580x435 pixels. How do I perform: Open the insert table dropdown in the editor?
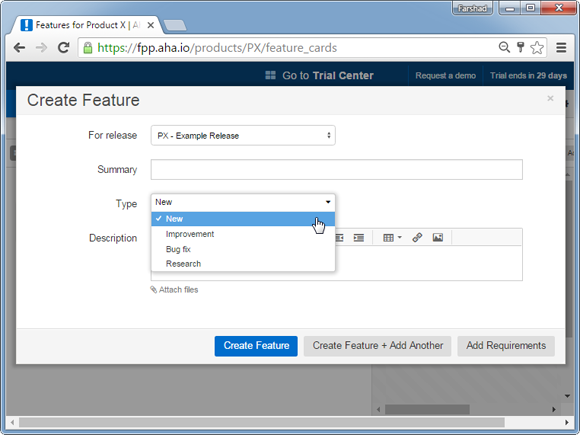click(392, 237)
